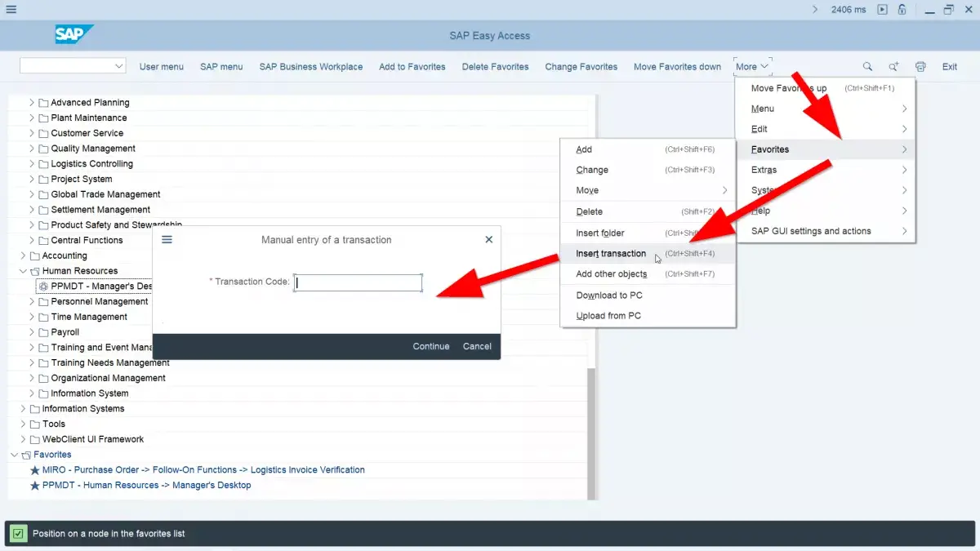
Task: Click the Exit button in the toolbar
Action: point(950,67)
